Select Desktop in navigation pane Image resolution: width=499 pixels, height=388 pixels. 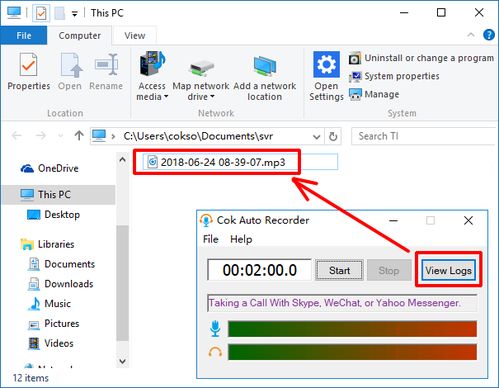[x=53, y=214]
